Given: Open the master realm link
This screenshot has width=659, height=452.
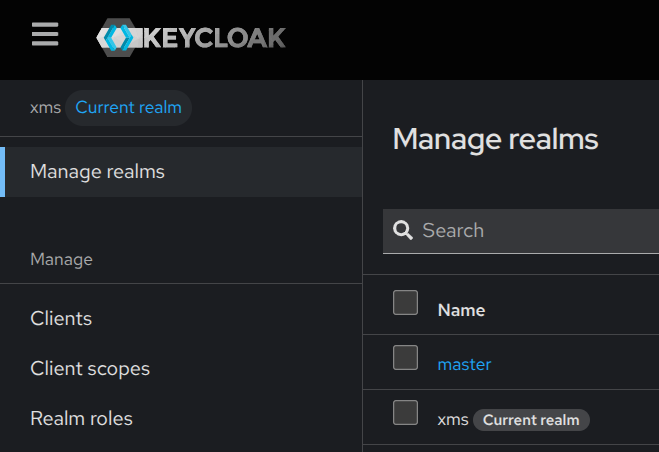Looking at the screenshot, I should (x=464, y=364).
